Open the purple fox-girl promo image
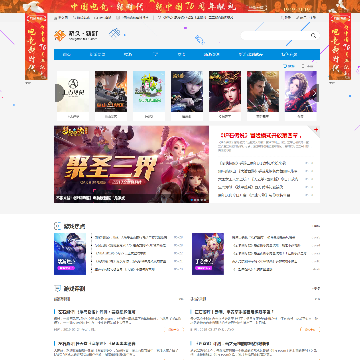Viewport: 360px width, 360px height. (208, 254)
